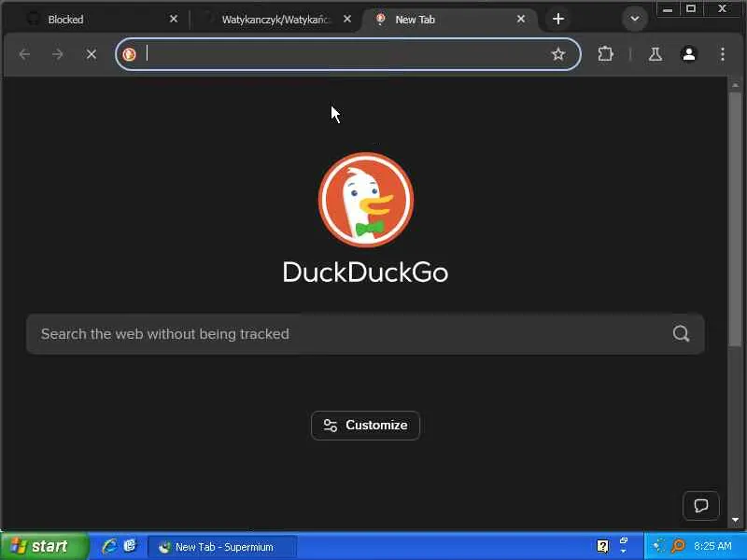Image resolution: width=747 pixels, height=560 pixels.
Task: Bookmark this page with the star
Action: [x=558, y=54]
